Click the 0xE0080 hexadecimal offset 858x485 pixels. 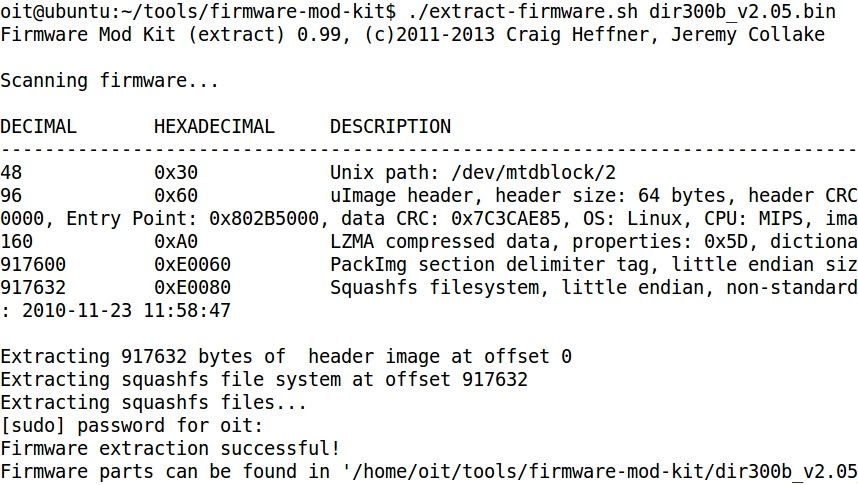[192, 287]
